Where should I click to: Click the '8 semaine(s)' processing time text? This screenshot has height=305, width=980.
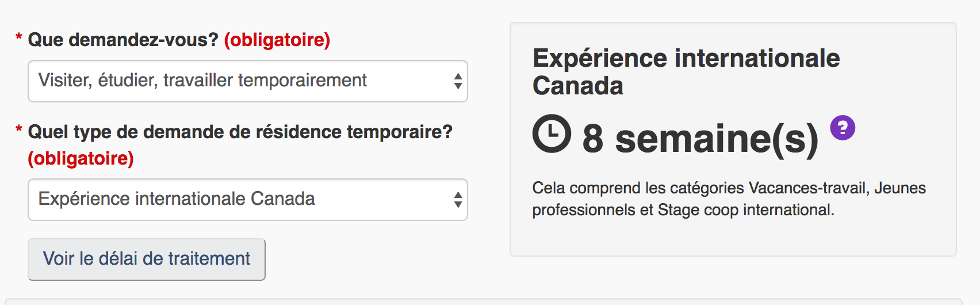[x=699, y=139]
